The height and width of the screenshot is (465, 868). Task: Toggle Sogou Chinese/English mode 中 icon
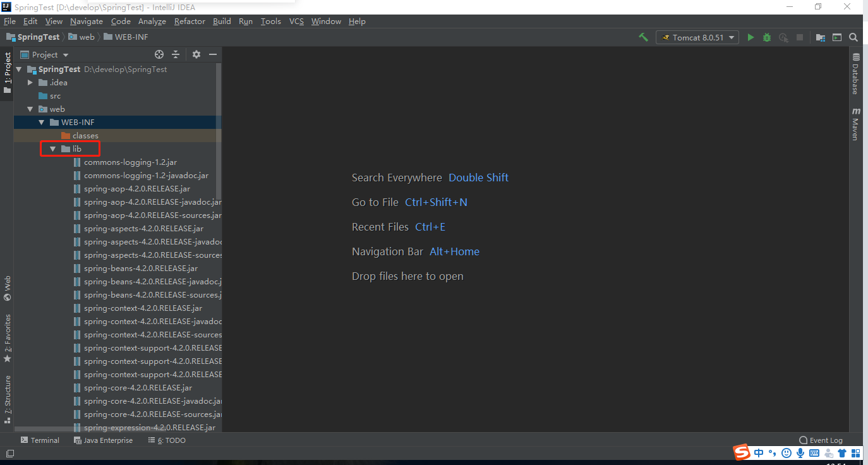759,453
